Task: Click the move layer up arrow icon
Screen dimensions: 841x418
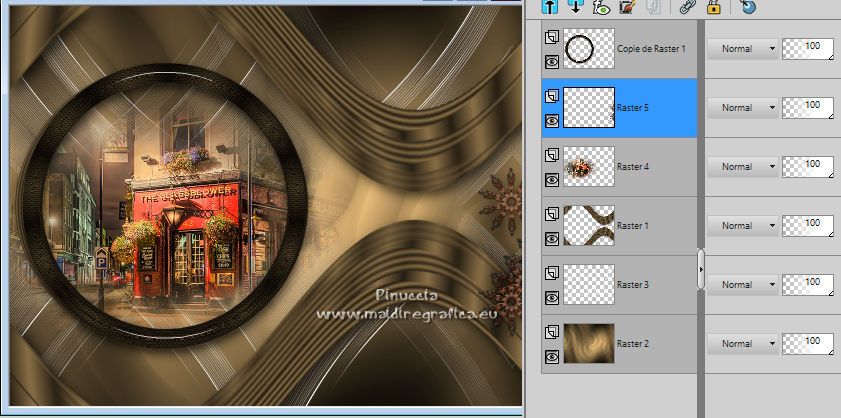Action: 549,7
